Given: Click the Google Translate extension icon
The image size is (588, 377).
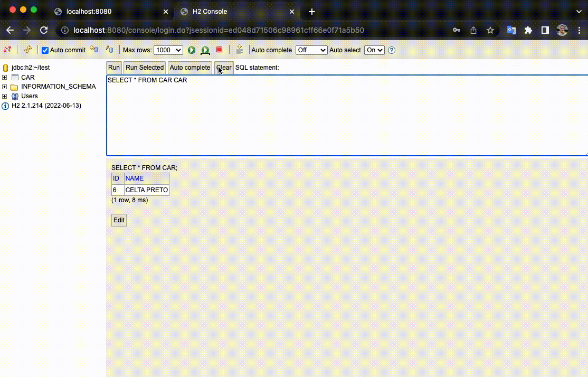Looking at the screenshot, I should pos(511,30).
